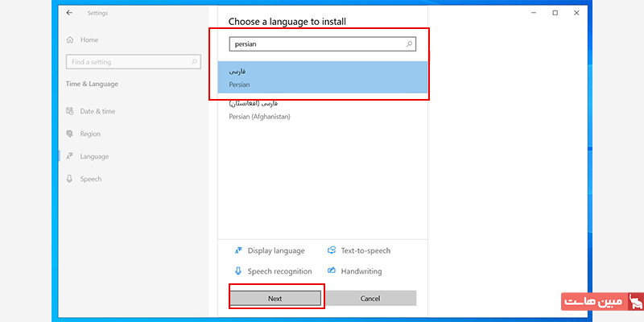Image resolution: width=644 pixels, height=322 pixels.
Task: Click the Display language feature icon
Action: pyautogui.click(x=238, y=250)
